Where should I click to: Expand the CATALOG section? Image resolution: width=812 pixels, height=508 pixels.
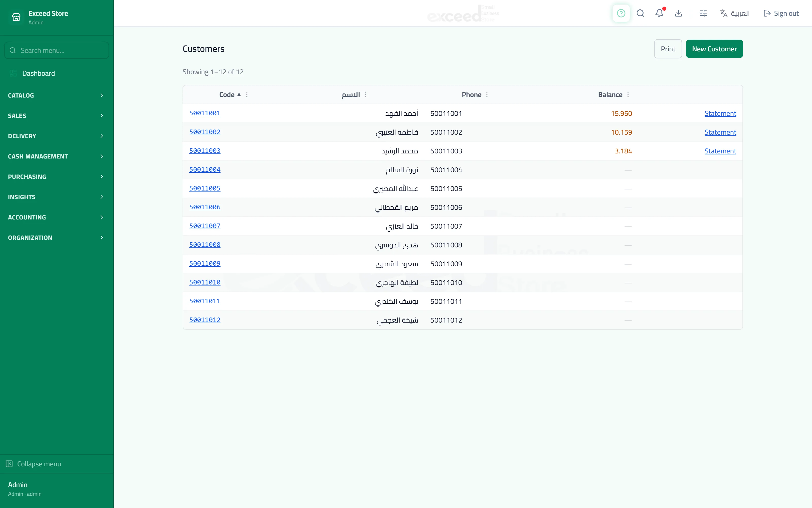coord(56,96)
